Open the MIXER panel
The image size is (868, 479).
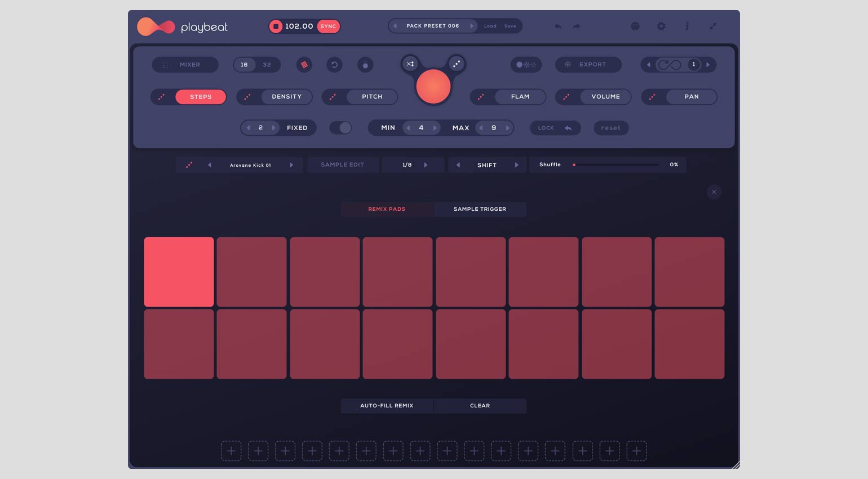[185, 65]
